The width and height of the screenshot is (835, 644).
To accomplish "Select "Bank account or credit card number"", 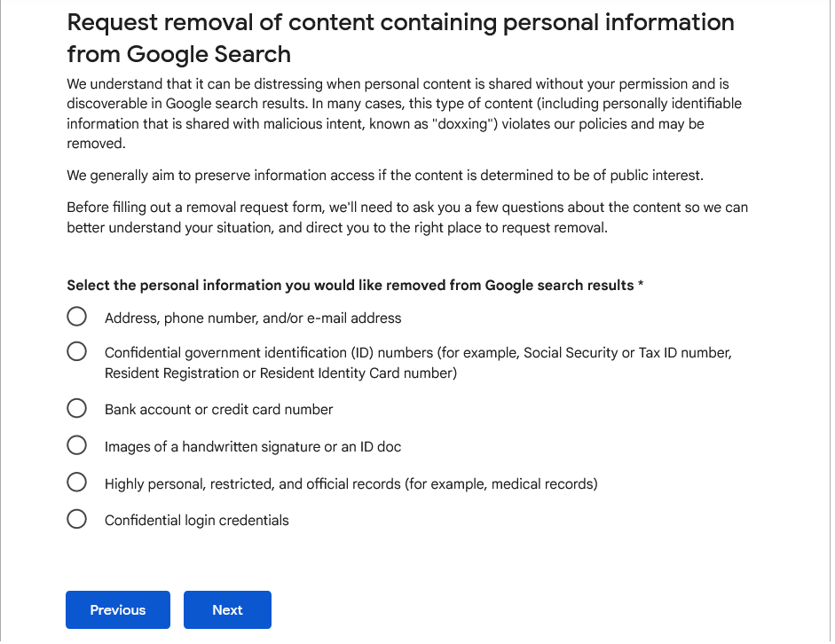I will (76, 408).
